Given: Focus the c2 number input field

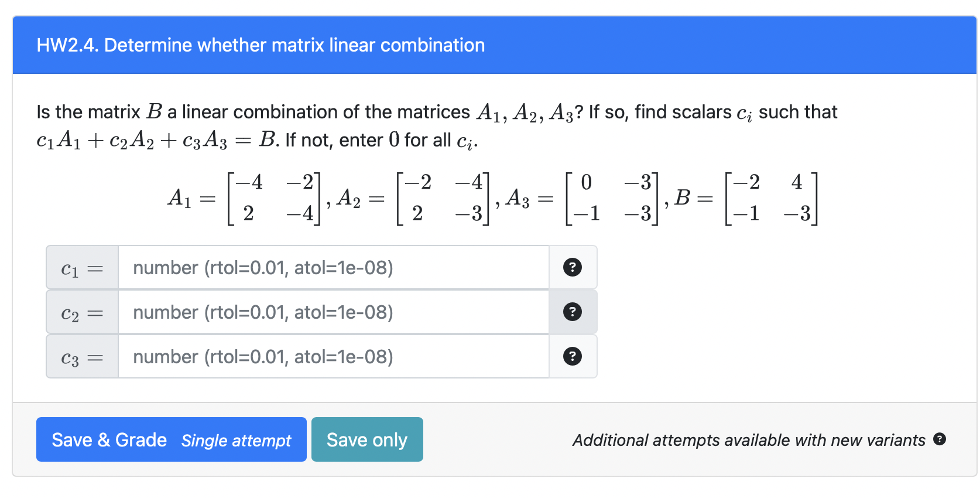Looking at the screenshot, I should [x=334, y=312].
